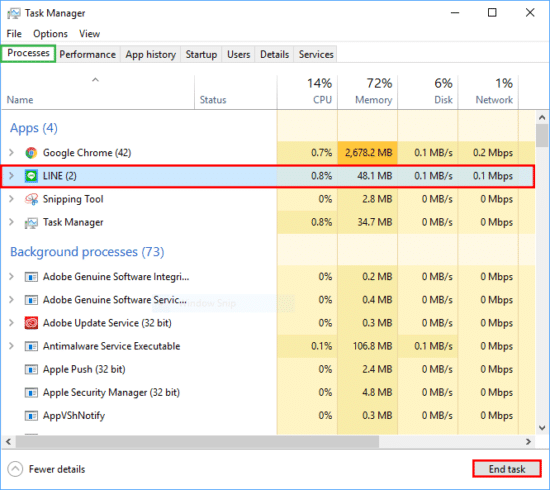The width and height of the screenshot is (550, 490).
Task: Expand Adobe Genuine Software Integrity entry
Action: tap(11, 276)
